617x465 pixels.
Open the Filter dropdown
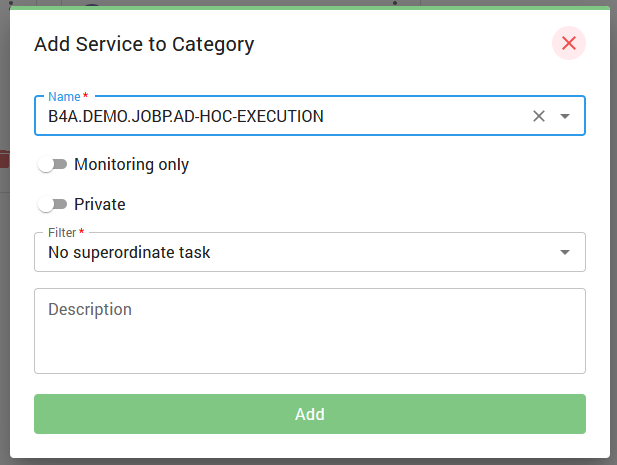pos(310,252)
